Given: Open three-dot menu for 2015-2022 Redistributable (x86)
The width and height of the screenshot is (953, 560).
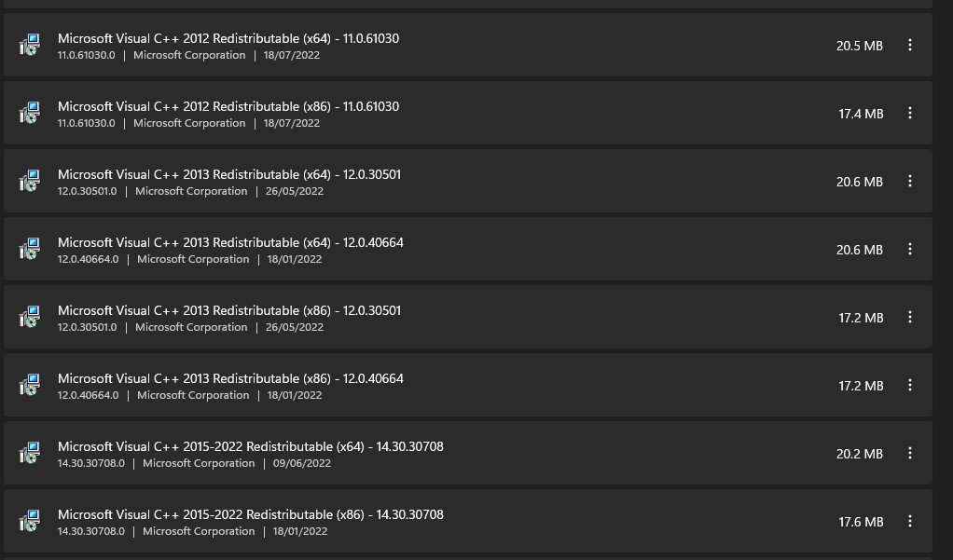Looking at the screenshot, I should 909,521.
